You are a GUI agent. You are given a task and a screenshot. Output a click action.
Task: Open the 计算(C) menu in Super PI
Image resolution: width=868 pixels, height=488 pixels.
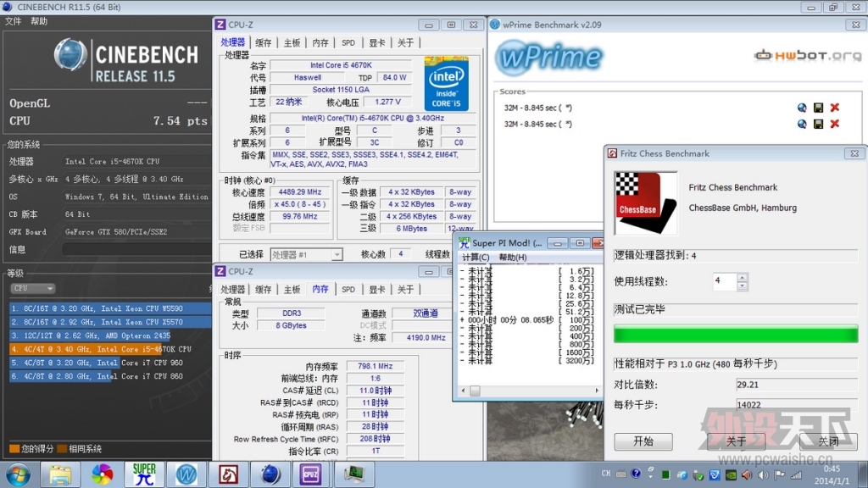coord(476,258)
